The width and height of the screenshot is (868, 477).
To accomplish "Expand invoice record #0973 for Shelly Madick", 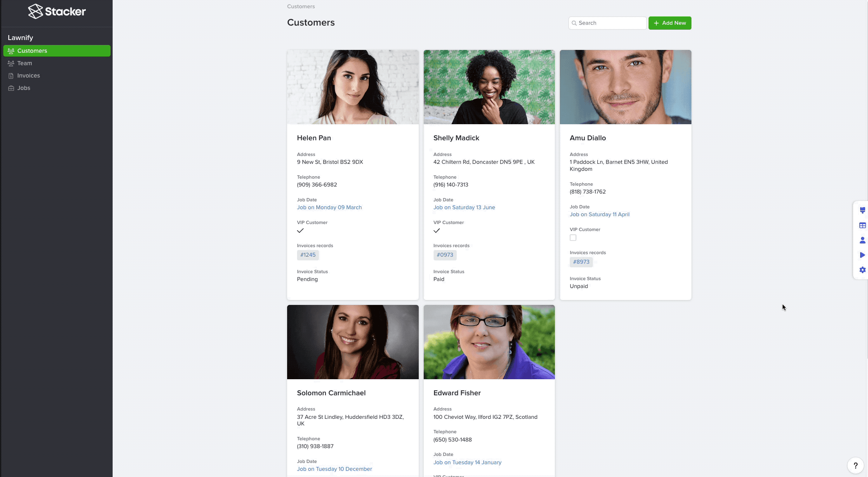I will click(445, 254).
